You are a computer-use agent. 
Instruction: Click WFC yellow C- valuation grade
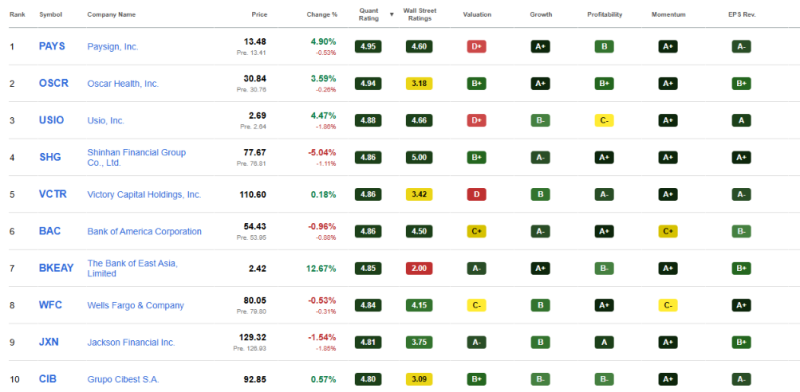pyautogui.click(x=477, y=305)
